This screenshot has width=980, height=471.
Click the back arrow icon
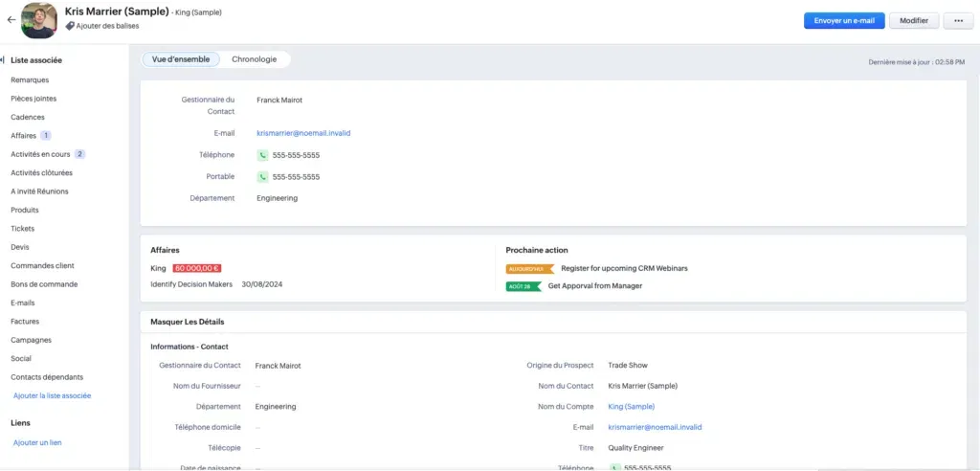coord(11,19)
